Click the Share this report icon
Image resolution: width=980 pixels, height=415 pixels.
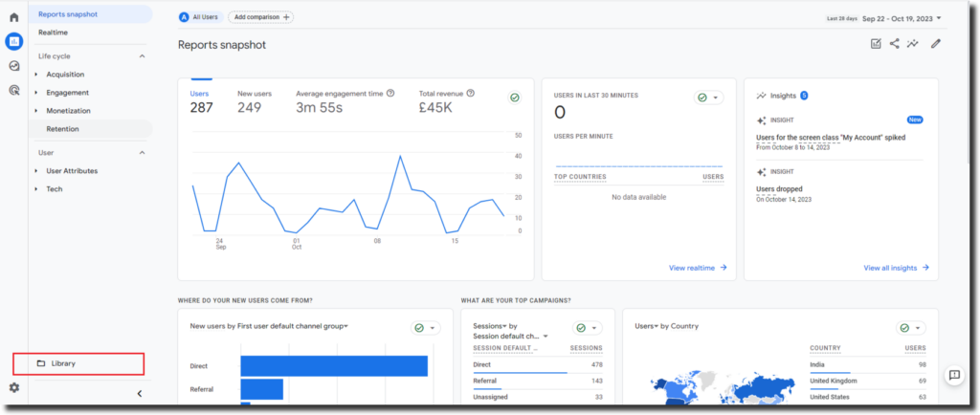[x=895, y=44]
